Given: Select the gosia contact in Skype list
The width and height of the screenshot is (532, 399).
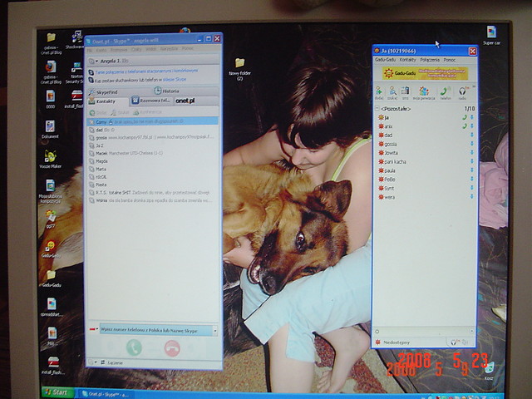Looking at the screenshot, I should [x=153, y=138].
